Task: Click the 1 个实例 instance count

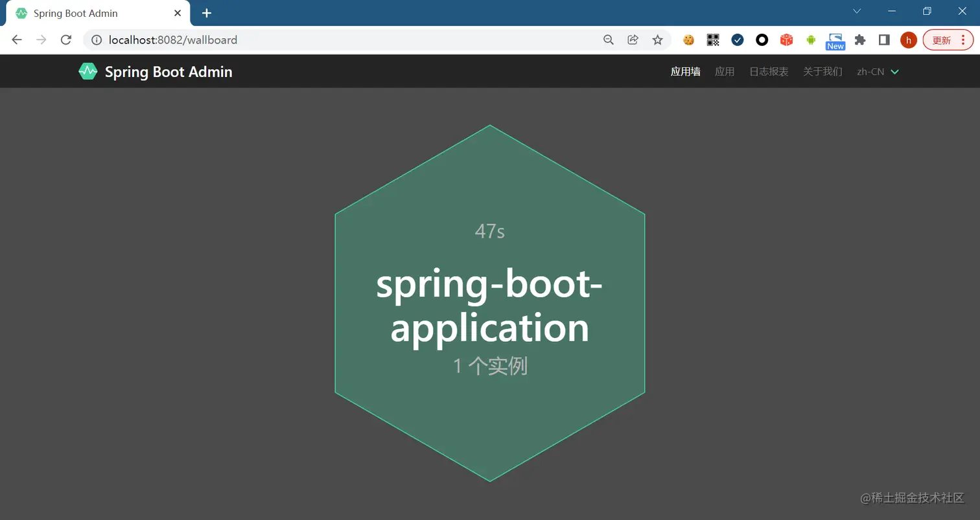Action: (x=490, y=366)
